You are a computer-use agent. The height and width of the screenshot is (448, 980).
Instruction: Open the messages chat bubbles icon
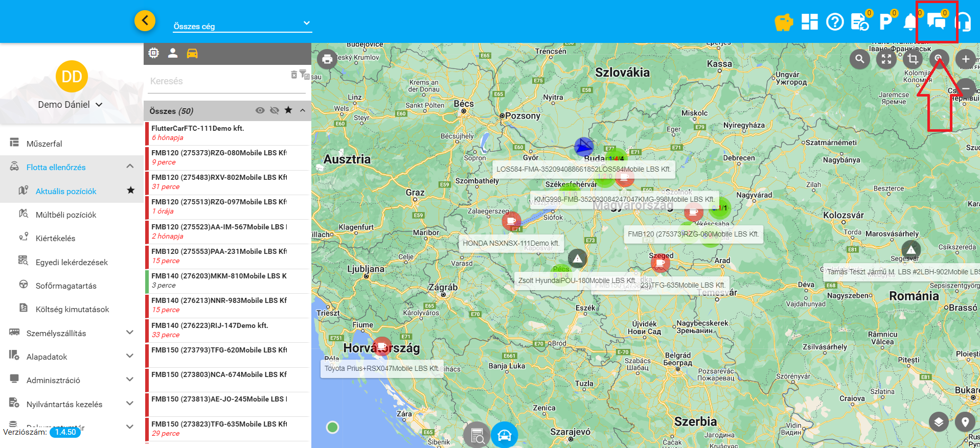pos(936,22)
